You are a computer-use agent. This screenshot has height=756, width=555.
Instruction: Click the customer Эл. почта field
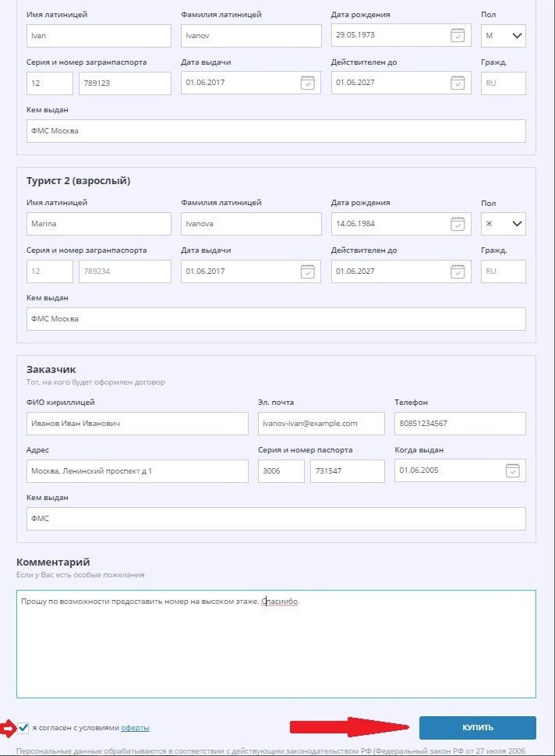[x=320, y=424]
